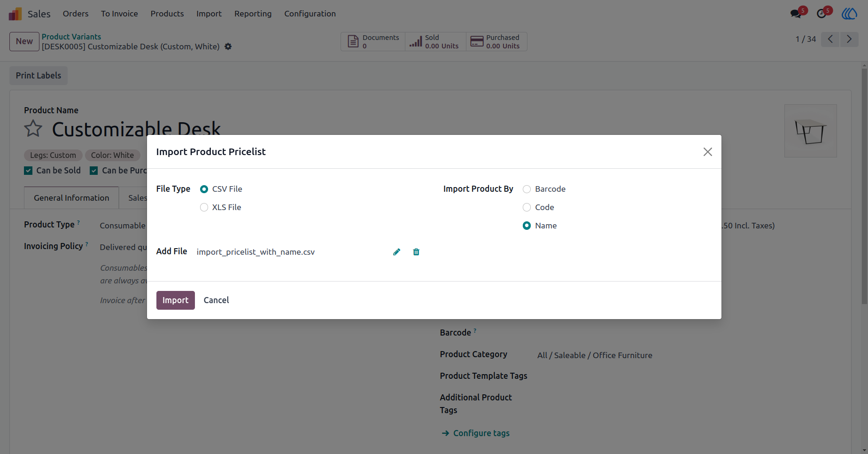Choose import product by Code
The height and width of the screenshot is (454, 868).
(x=527, y=207)
